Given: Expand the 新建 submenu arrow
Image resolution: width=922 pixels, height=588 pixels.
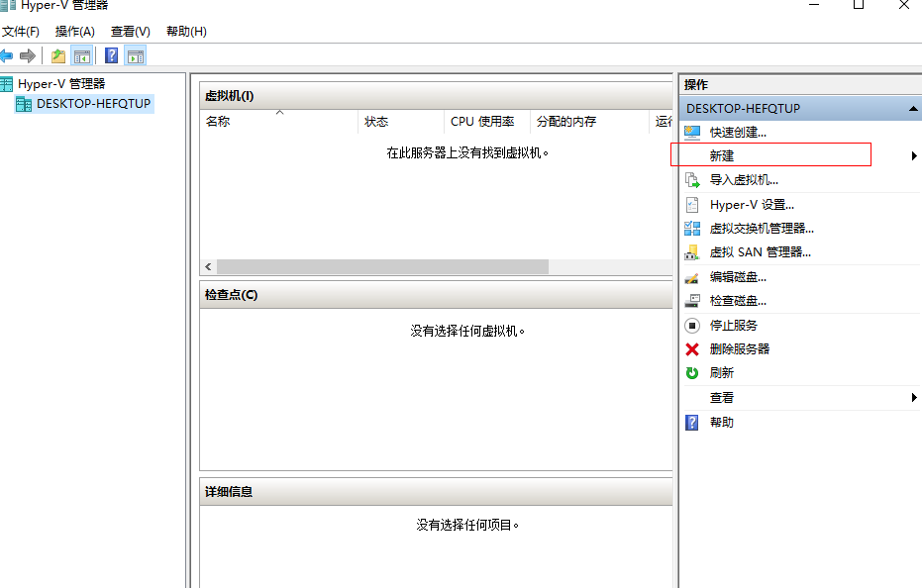Looking at the screenshot, I should tap(914, 155).
